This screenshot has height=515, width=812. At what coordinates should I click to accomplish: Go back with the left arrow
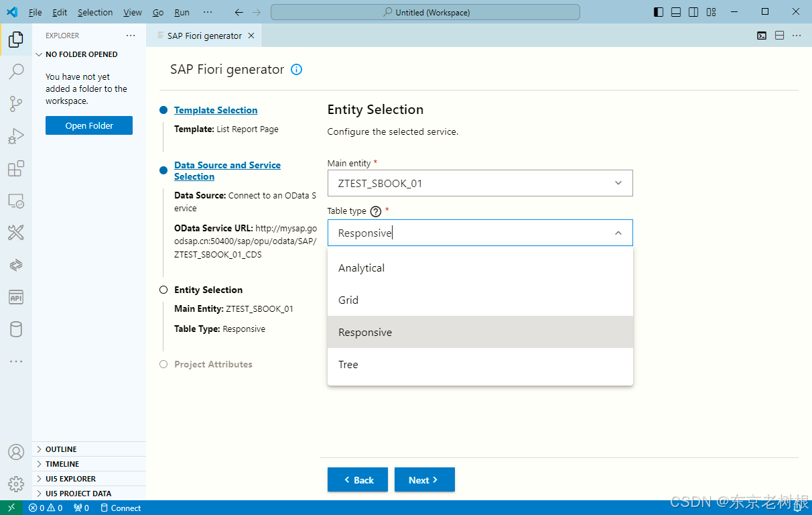click(239, 12)
